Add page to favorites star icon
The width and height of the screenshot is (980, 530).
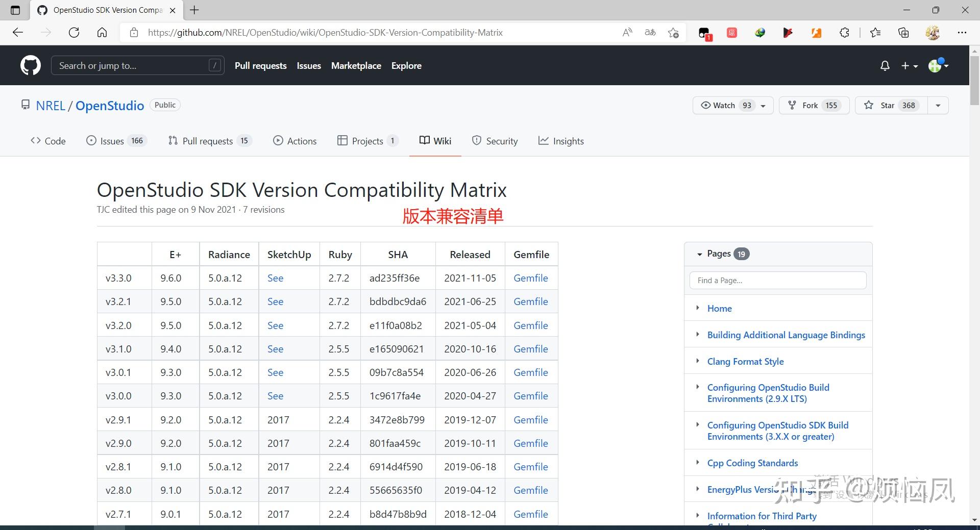point(673,33)
